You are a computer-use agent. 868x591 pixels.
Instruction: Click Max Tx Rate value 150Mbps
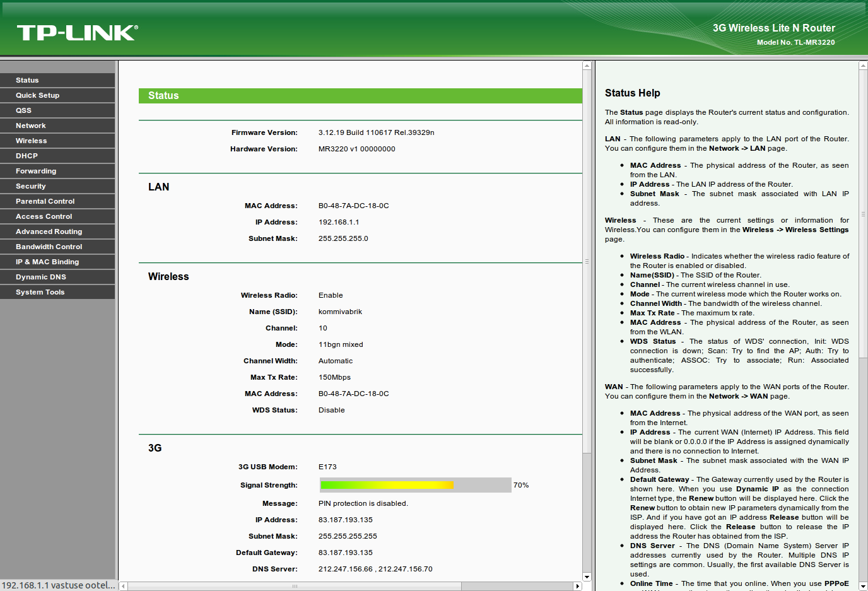334,377
